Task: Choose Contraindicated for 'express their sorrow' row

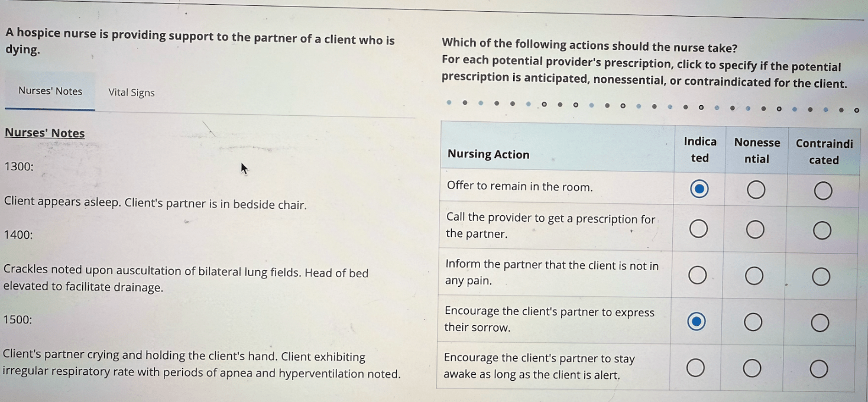Action: tap(820, 323)
